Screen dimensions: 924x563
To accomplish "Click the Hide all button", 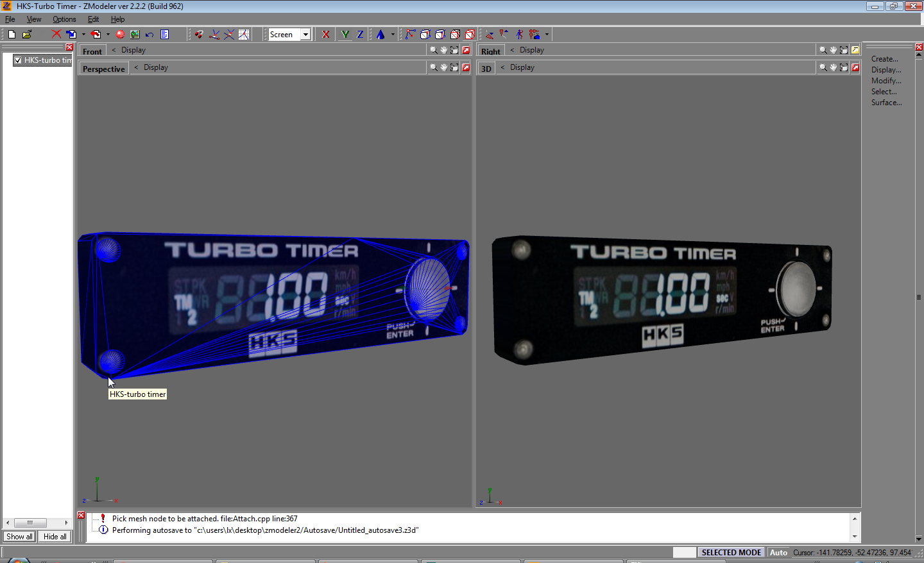I will [x=55, y=537].
